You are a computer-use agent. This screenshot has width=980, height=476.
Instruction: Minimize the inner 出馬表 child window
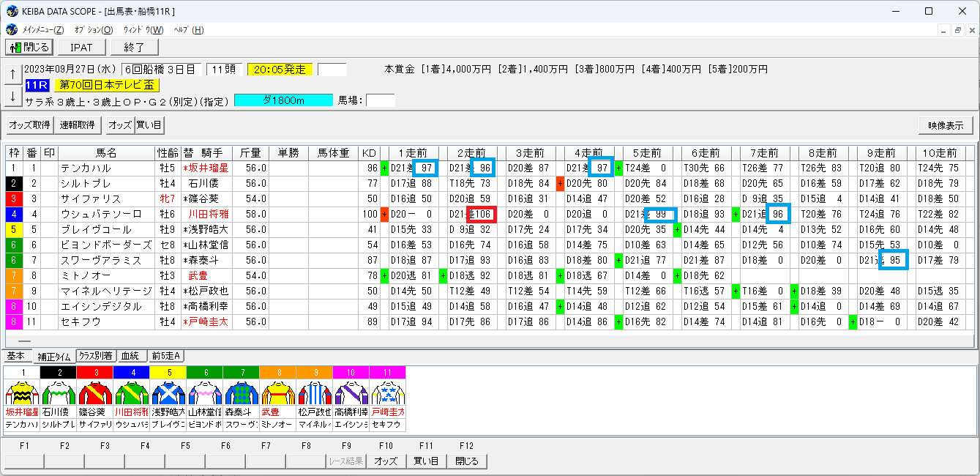tap(944, 30)
